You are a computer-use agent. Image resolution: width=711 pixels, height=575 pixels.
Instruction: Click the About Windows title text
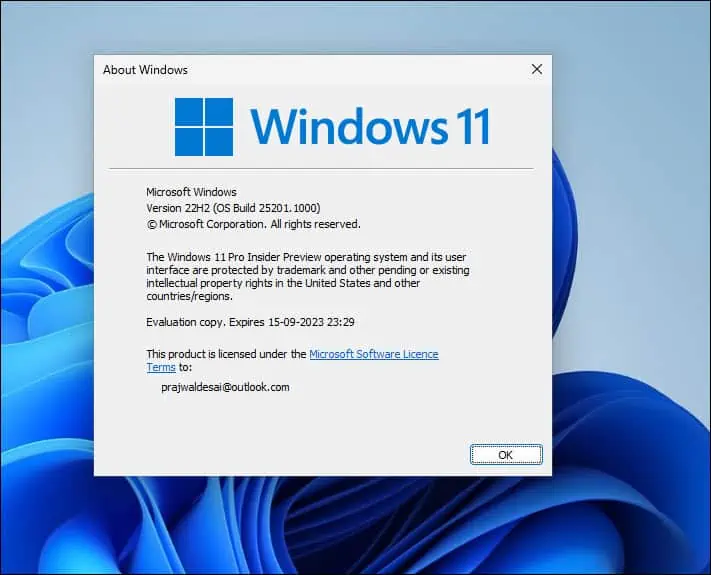coord(145,70)
